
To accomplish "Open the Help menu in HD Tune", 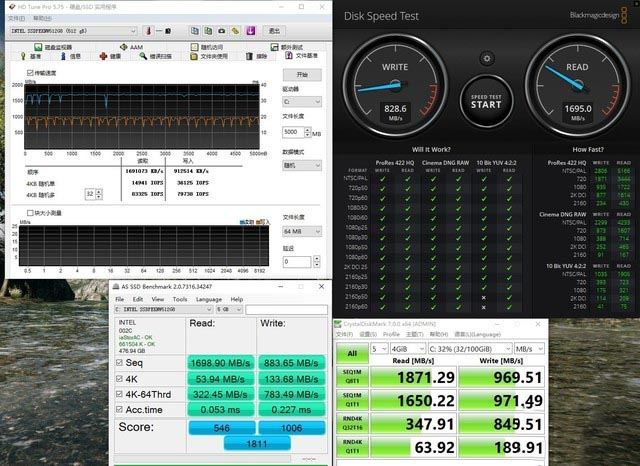I will click(42, 18).
